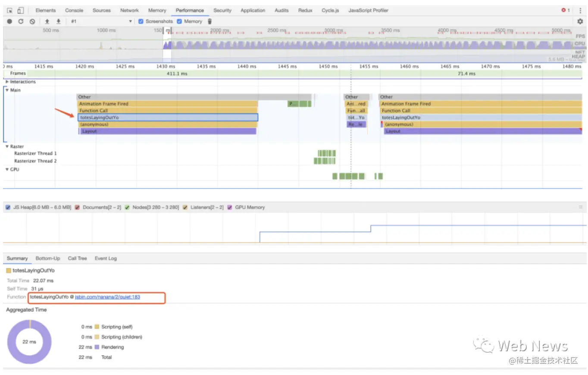Click the reload and profile icon

21,21
